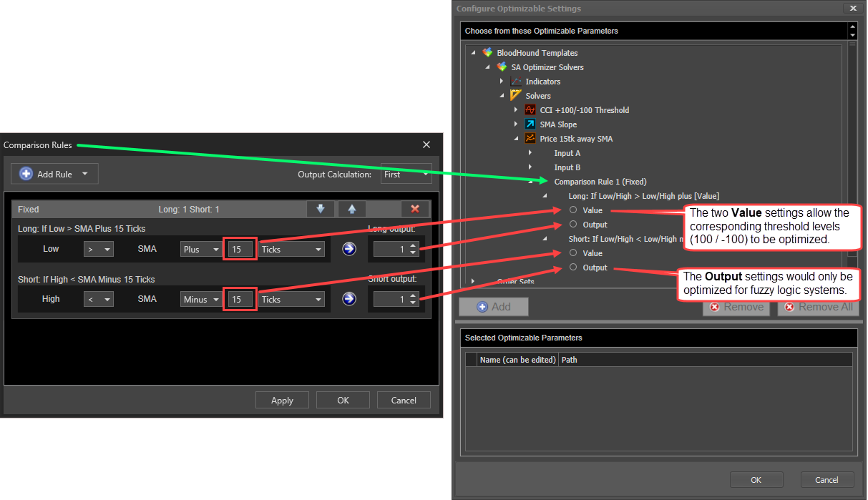Click OK in Comparison Rules window
868x500 pixels.
point(343,400)
